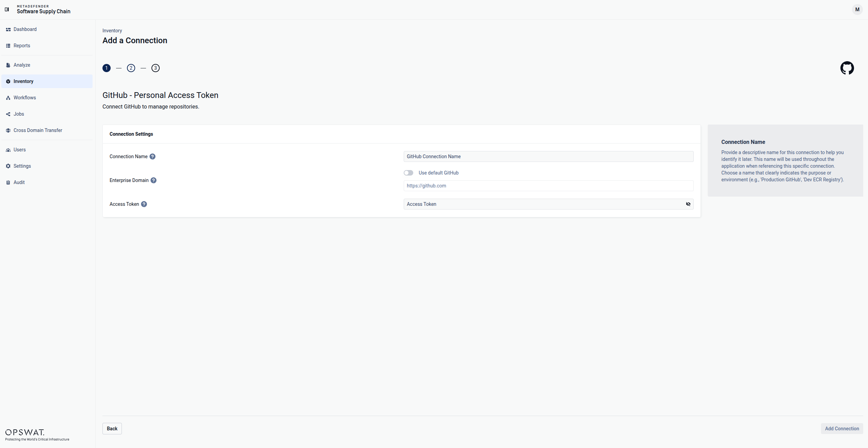
Task: Click the Settings gear icon
Action: (x=8, y=166)
